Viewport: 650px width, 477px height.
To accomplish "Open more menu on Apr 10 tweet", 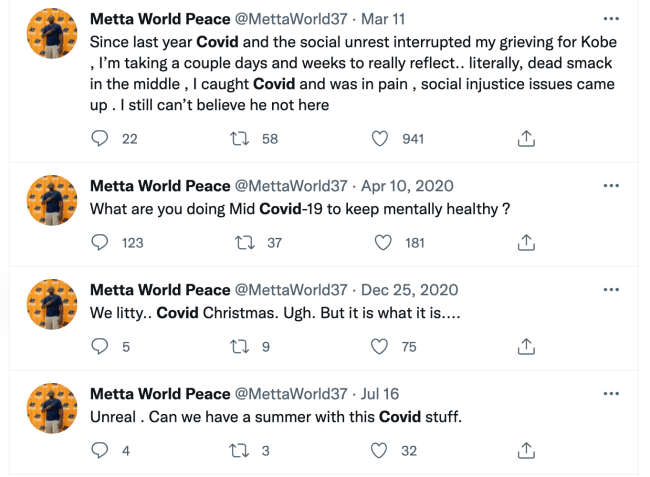I will 611,186.
